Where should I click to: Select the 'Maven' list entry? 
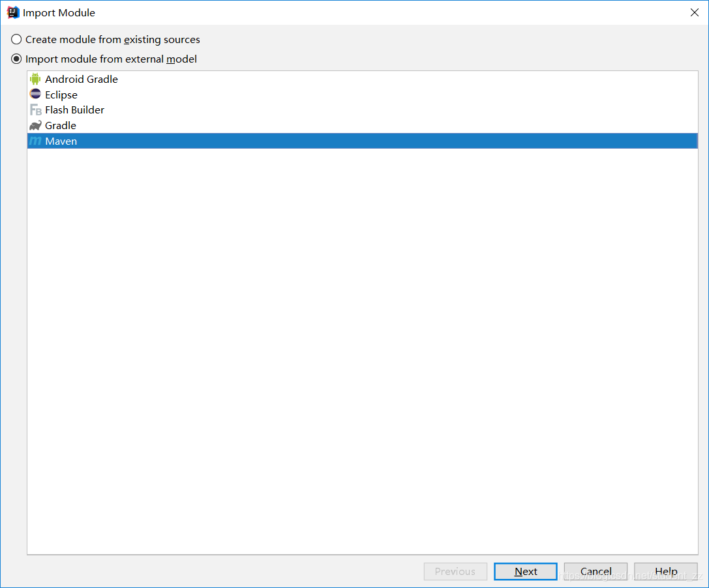click(x=362, y=141)
